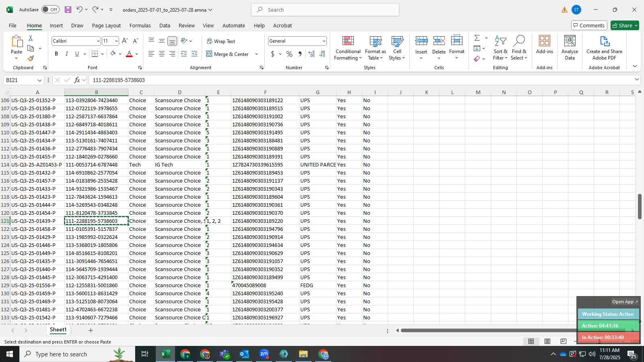This screenshot has height=362, width=644.
Task: Switch to the Page Layout tab
Action: point(106,25)
